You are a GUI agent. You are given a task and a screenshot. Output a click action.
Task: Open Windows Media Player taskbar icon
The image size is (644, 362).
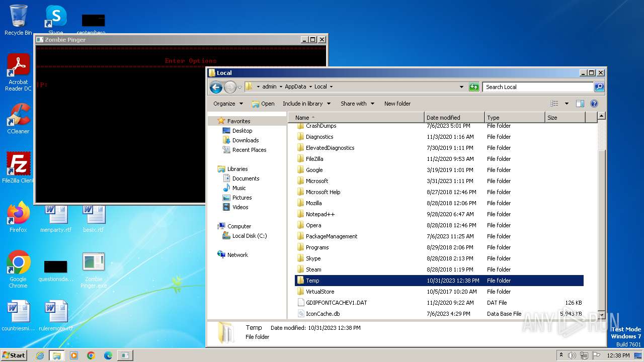click(x=74, y=355)
